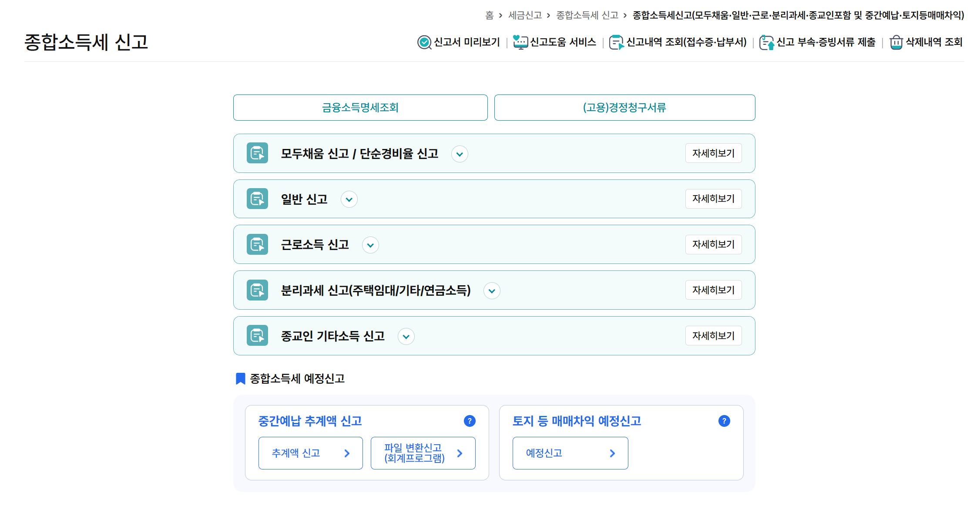
Task: Click the 삭제내역 조회 trash bin icon
Action: (x=896, y=42)
